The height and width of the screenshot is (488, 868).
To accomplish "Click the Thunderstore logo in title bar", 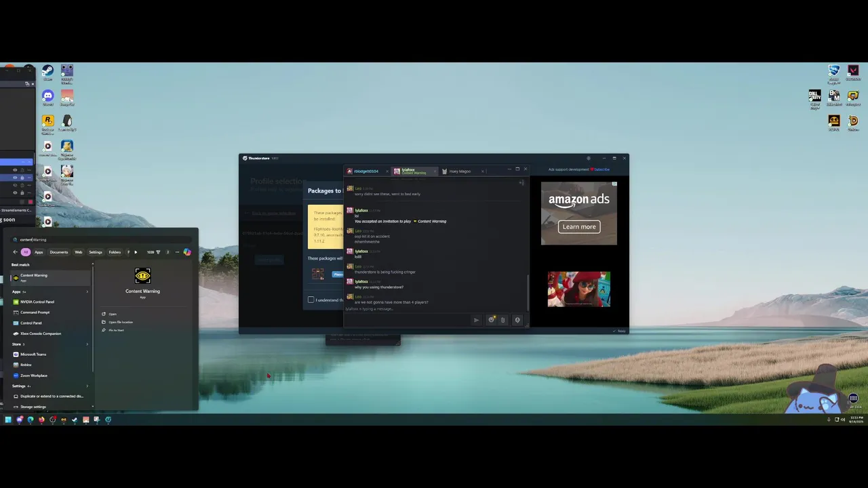I will 245,158.
